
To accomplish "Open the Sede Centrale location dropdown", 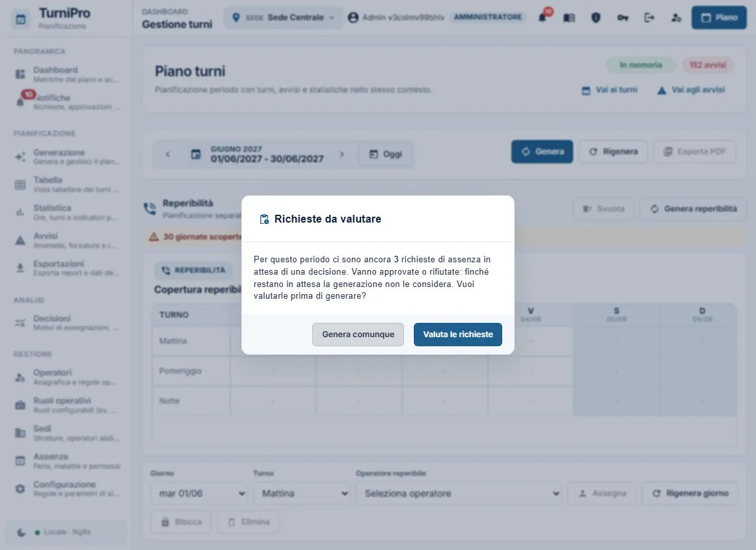I will (284, 18).
